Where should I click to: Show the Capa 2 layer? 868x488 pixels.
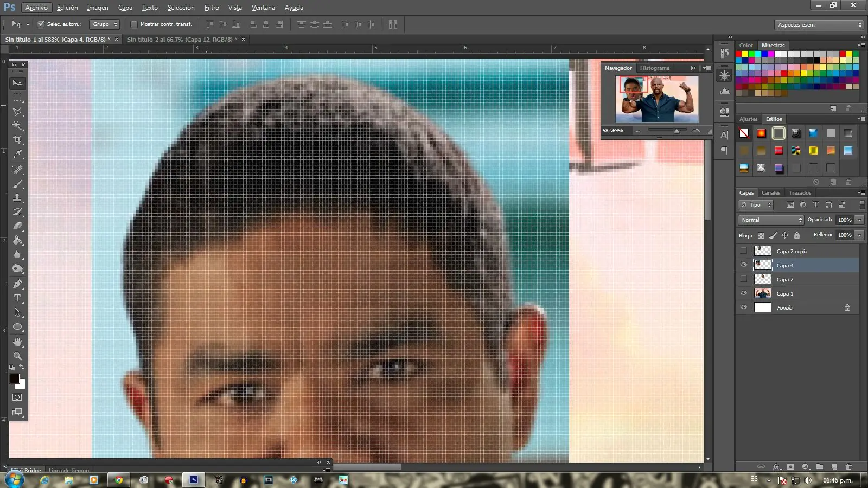[x=743, y=279]
